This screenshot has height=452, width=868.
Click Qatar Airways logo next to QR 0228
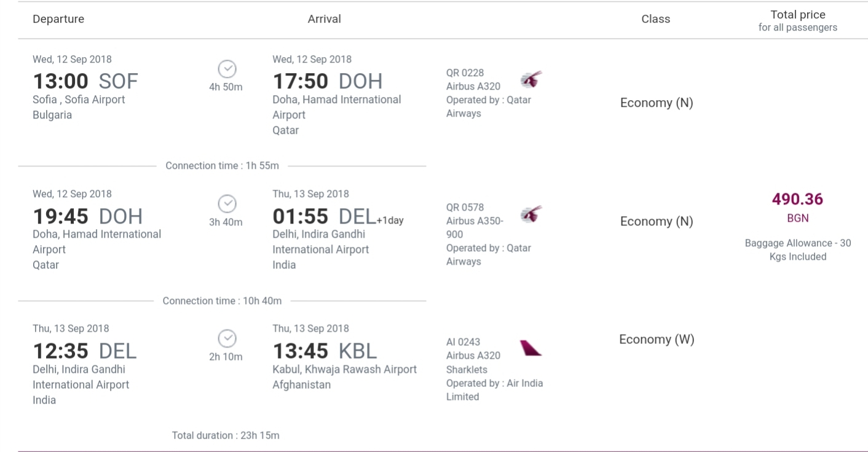(531, 79)
